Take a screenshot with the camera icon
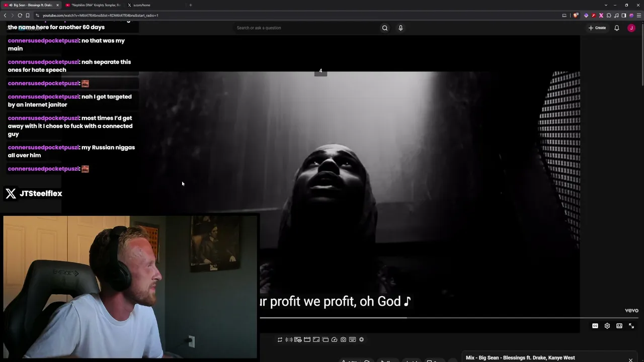Viewport: 644px width, 362px height. (x=343, y=339)
